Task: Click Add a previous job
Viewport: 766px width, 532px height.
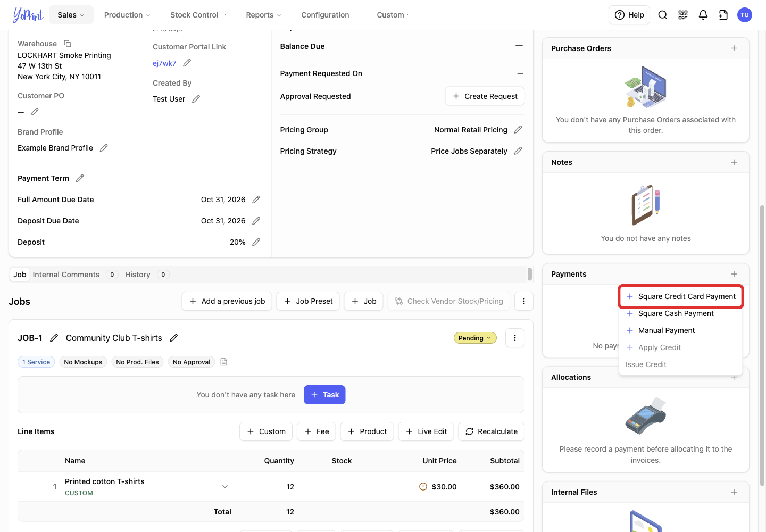Action: [227, 301]
